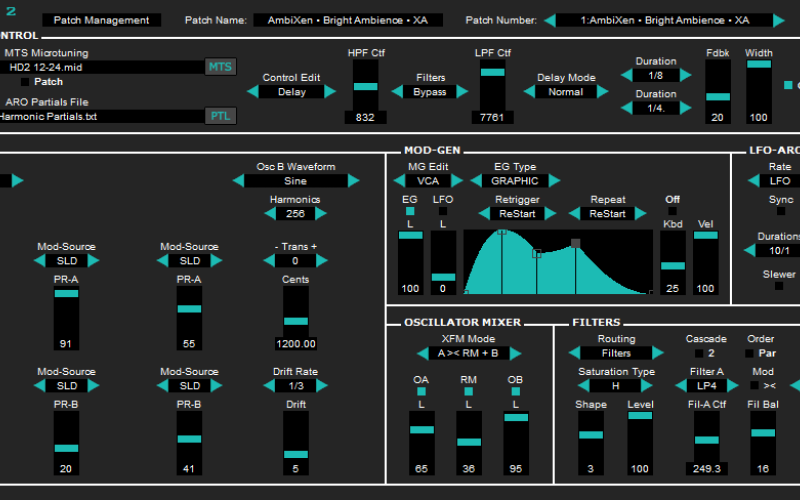Toggle the Patch checkbox under MTS Microtuning
Image resolution: width=800 pixels, height=500 pixels.
pyautogui.click(x=25, y=82)
